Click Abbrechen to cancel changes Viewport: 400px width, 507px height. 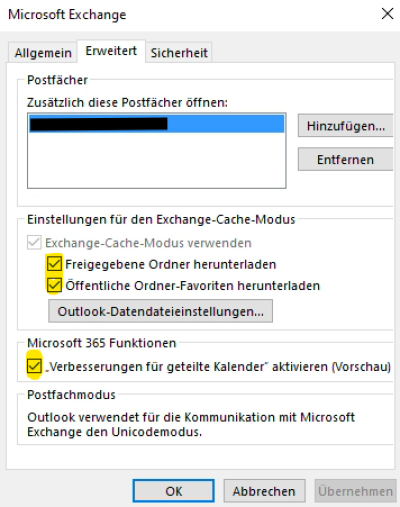264,491
